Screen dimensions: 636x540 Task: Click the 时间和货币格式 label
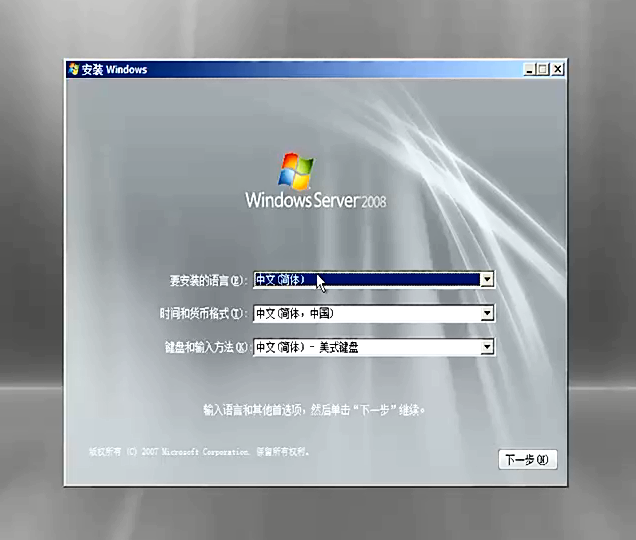pyautogui.click(x=203, y=314)
